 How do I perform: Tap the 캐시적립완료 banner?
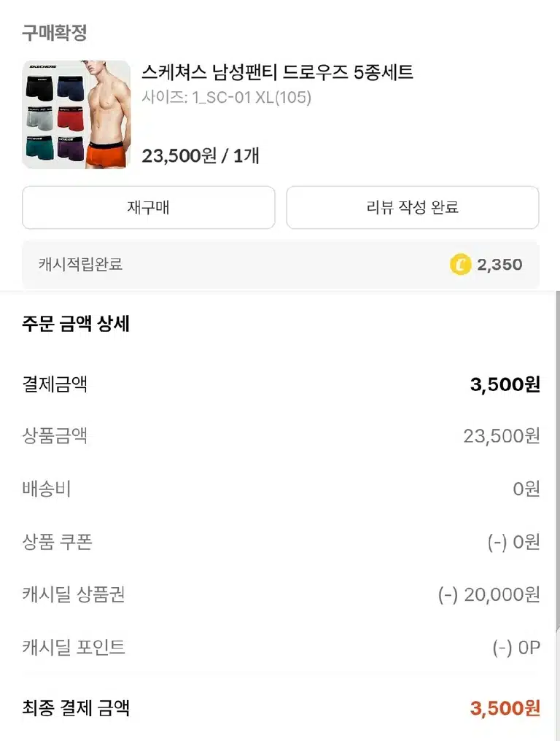click(281, 265)
